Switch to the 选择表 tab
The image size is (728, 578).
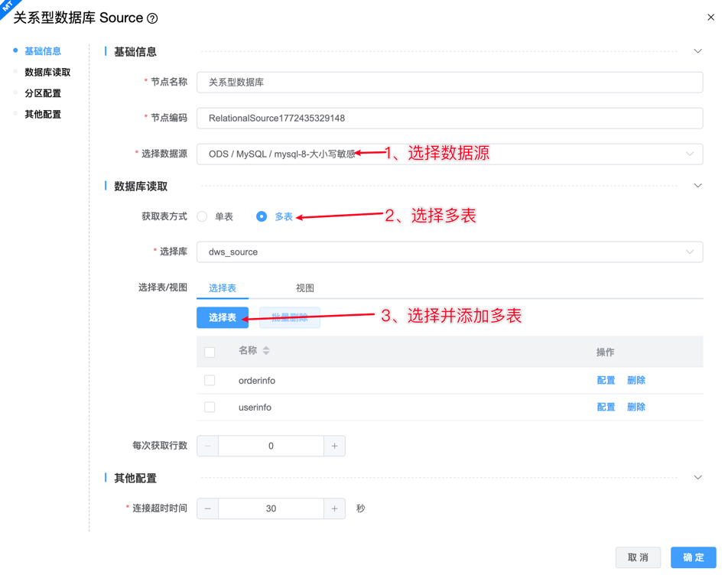[223, 287]
